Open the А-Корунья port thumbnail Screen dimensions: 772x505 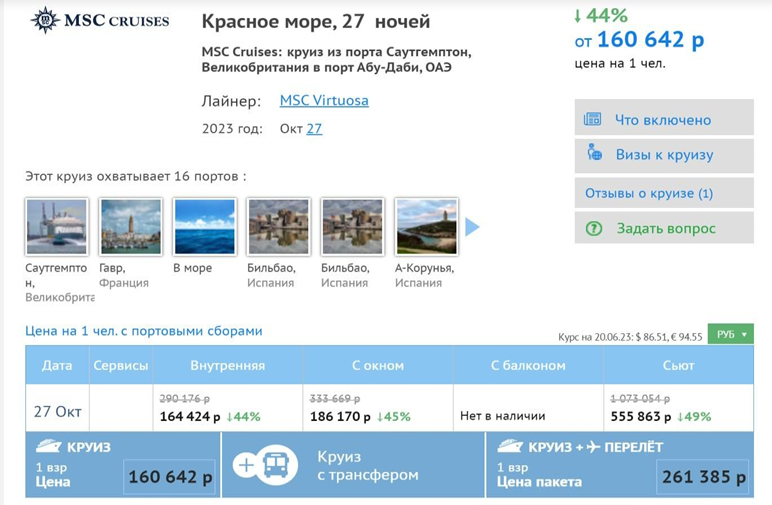426,227
